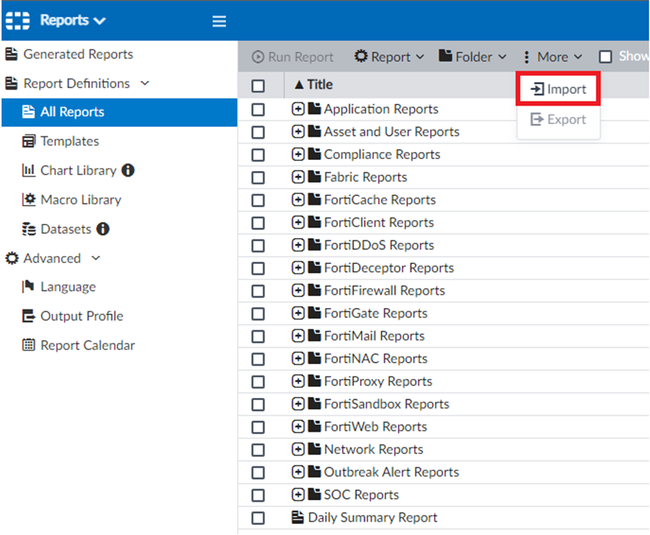Open the Macro Library icon

(28, 200)
